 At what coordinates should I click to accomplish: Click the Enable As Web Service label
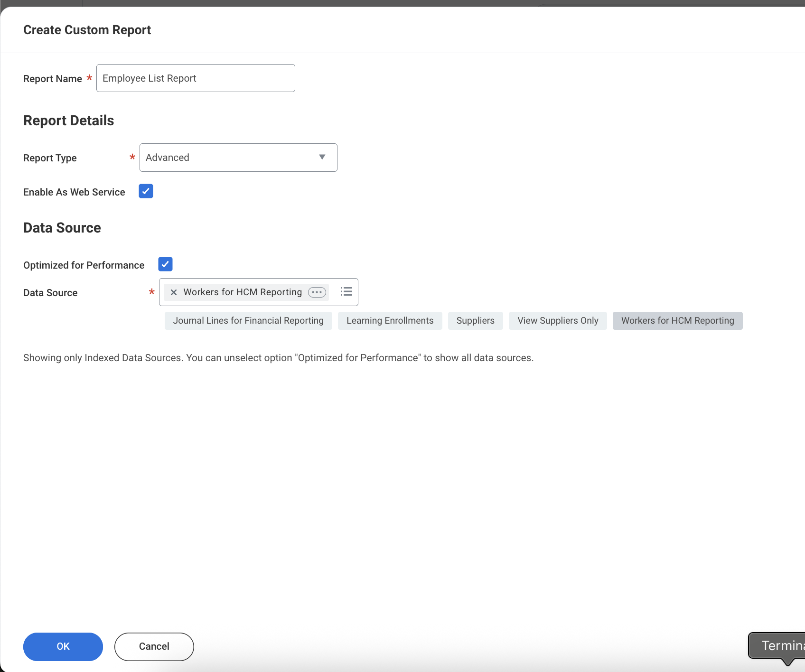pyautogui.click(x=74, y=192)
